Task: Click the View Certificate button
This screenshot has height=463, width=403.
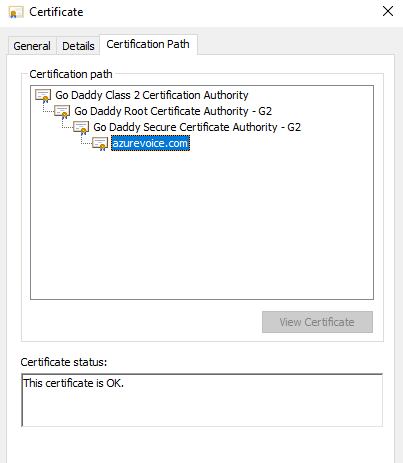Action: [x=317, y=322]
